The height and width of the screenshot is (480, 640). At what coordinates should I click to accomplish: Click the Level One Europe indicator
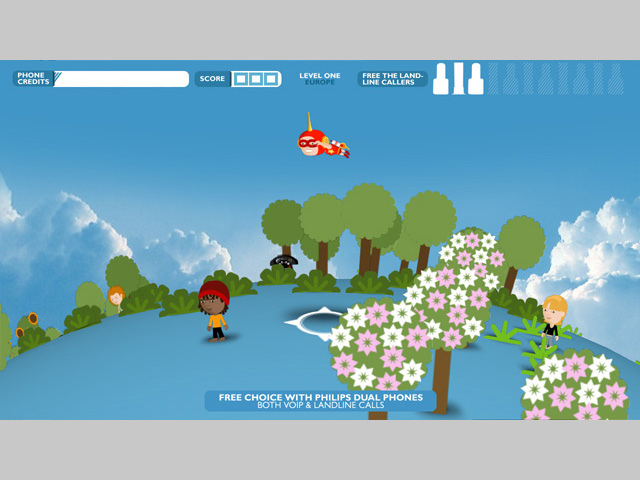tap(320, 78)
